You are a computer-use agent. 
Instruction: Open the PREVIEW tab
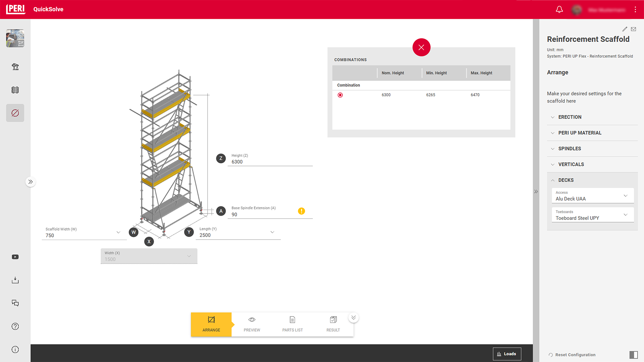pos(252,324)
